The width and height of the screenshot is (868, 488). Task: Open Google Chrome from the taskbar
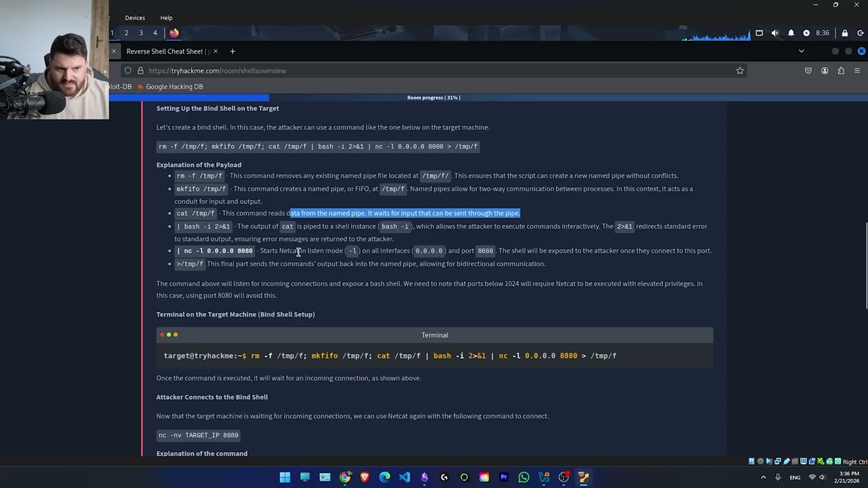345,477
